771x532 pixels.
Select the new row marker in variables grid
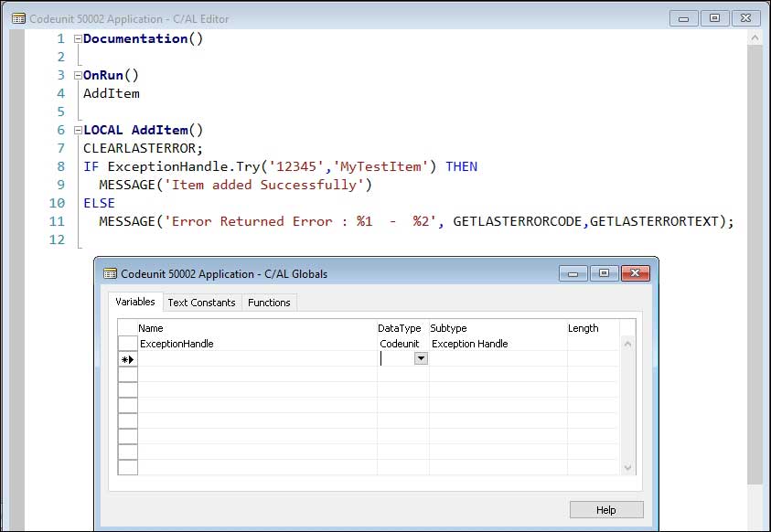pyautogui.click(x=127, y=360)
